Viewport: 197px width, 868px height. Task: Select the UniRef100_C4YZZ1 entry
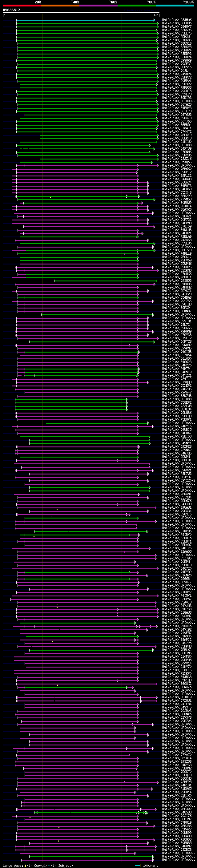(x=177, y=375)
